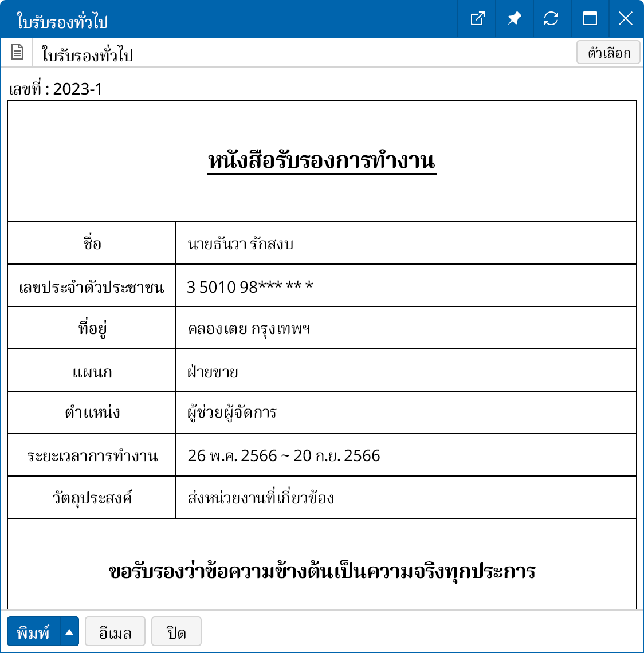Click the ปิด button to close
Image resolution: width=644 pixels, height=653 pixels.
(176, 632)
